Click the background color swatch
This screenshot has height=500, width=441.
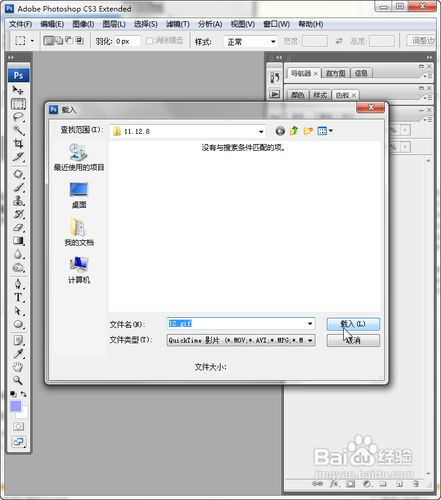click(x=23, y=414)
